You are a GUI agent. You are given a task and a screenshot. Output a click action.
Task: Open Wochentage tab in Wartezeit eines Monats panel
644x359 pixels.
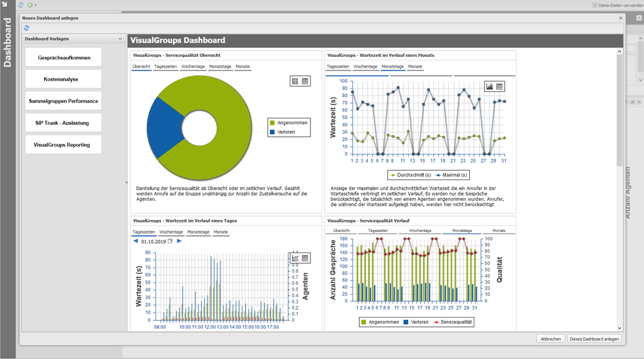366,67
